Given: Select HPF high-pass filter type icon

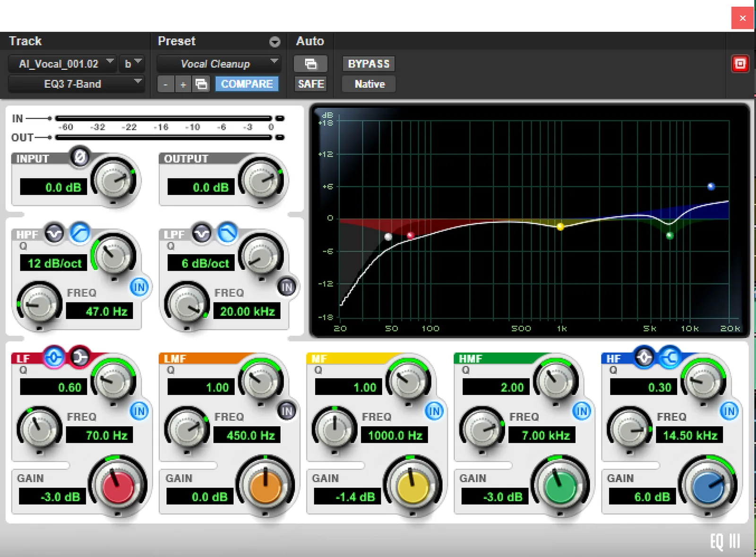Looking at the screenshot, I should tap(80, 233).
